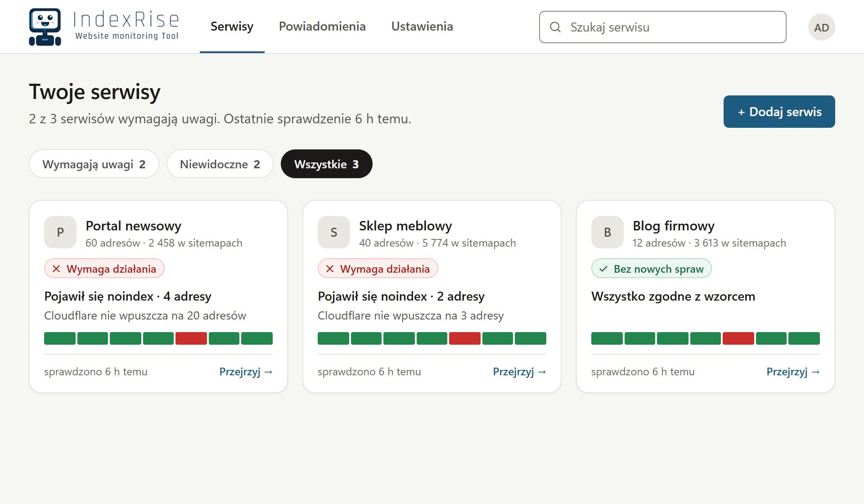Click the Wymaga działania badge on Sklep meblowy
The image size is (864, 504).
(378, 269)
